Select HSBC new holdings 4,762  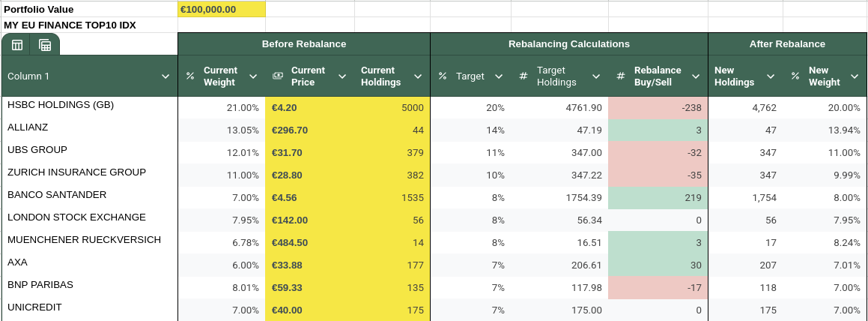click(x=746, y=107)
